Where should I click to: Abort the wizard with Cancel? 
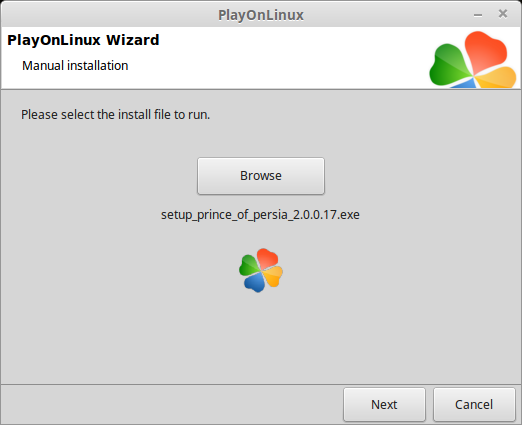tap(474, 404)
